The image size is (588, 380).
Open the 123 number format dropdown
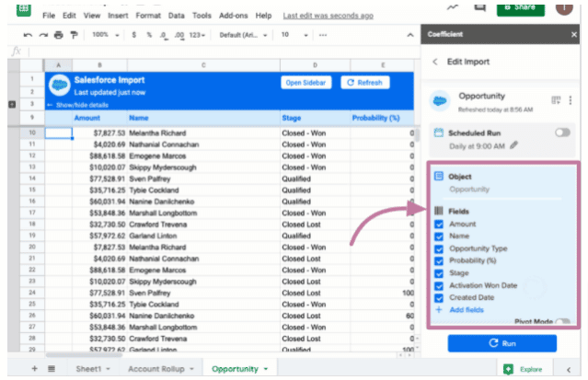pos(197,35)
